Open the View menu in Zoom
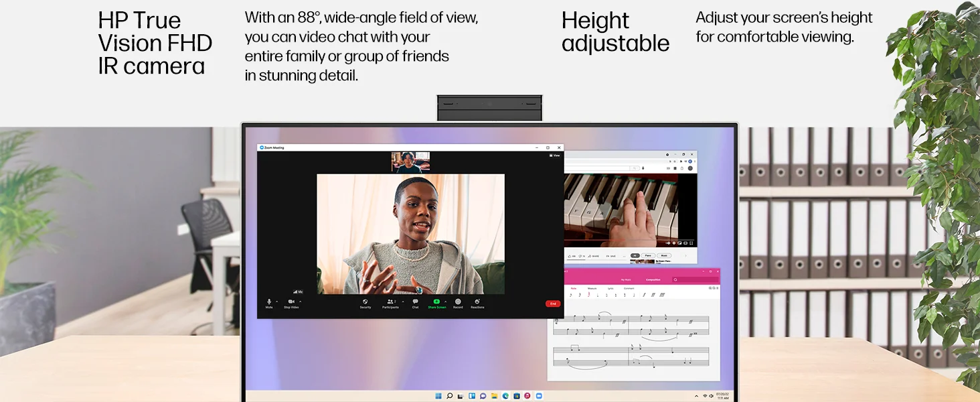Image resolution: width=980 pixels, height=402 pixels. pos(555,155)
